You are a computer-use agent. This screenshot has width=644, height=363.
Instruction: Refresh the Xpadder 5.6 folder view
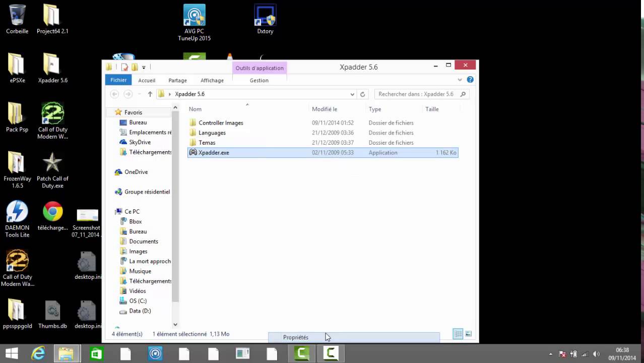click(x=362, y=94)
